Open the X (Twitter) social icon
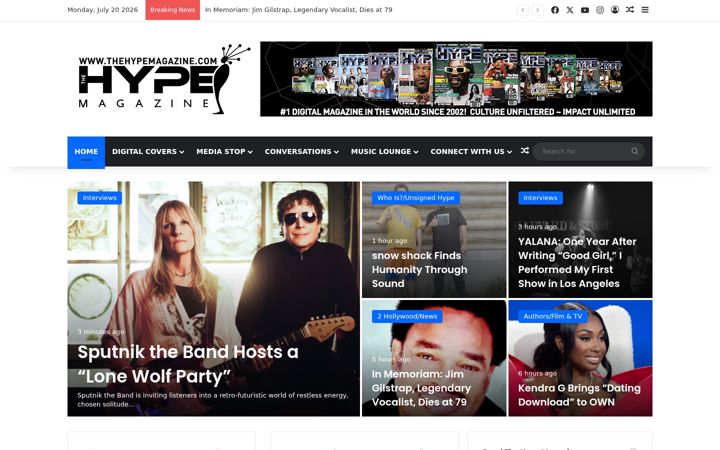Screen dimensions: 720x450 570,10
